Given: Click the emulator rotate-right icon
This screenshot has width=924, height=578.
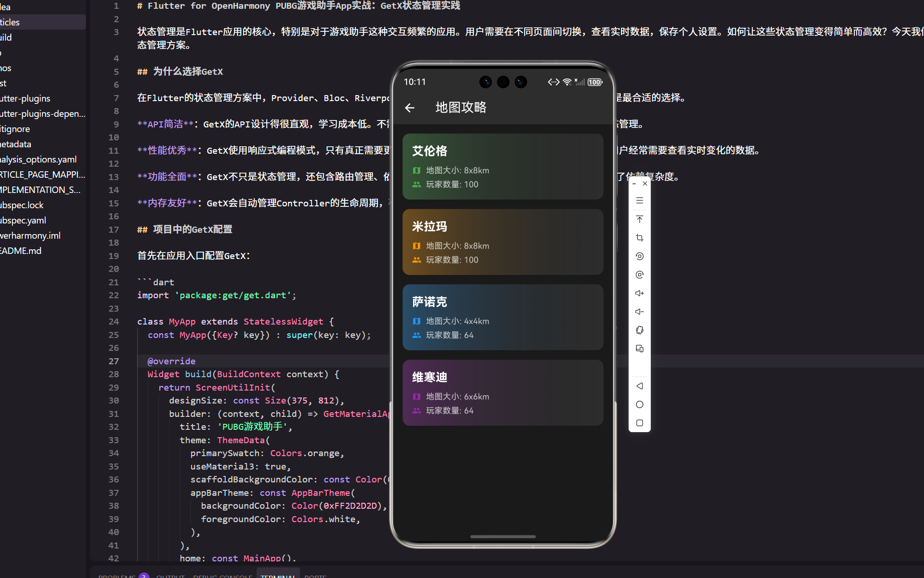Looking at the screenshot, I should (x=639, y=275).
